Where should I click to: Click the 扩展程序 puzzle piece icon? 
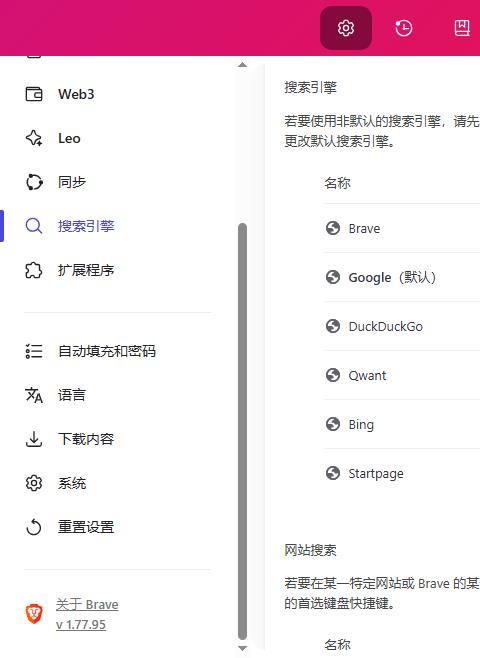click(x=34, y=270)
